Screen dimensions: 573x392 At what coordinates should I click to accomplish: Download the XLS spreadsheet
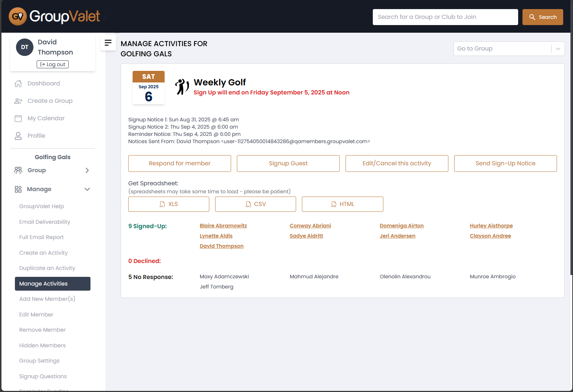click(x=169, y=204)
